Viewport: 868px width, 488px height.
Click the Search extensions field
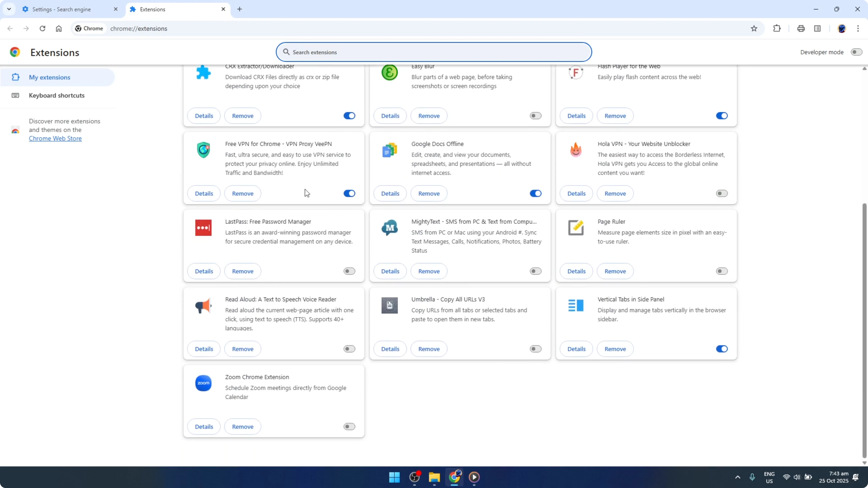(x=434, y=52)
